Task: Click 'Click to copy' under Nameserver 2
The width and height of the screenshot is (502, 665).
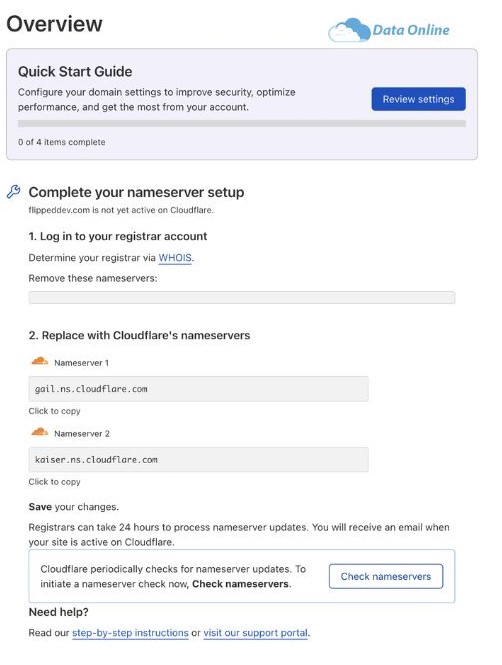Action: [54, 482]
